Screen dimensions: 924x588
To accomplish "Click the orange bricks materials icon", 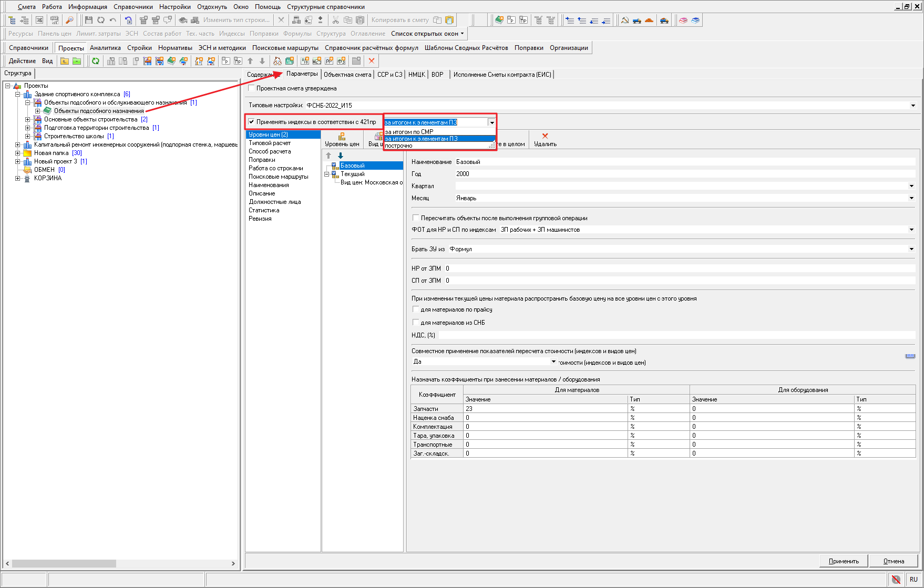I will [x=649, y=20].
